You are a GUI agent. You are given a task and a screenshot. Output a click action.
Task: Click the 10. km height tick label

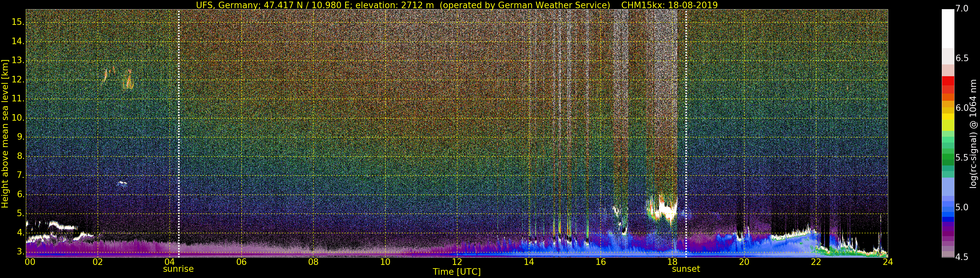[x=18, y=118]
